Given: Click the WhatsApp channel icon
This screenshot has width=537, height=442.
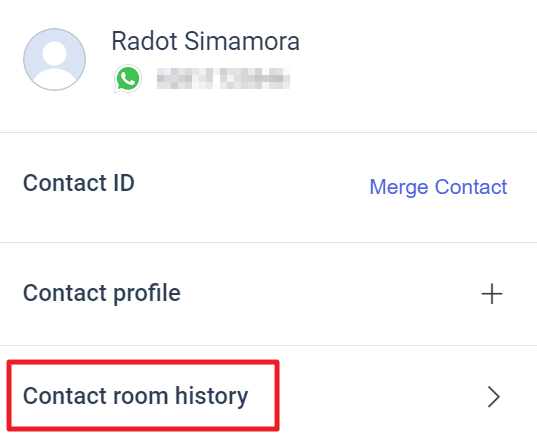Looking at the screenshot, I should click(128, 79).
